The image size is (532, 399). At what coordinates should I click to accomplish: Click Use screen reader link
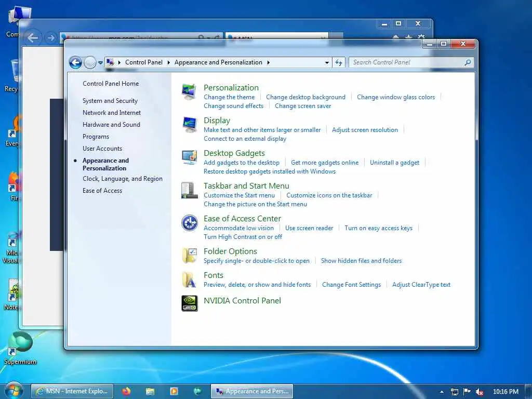[309, 228]
